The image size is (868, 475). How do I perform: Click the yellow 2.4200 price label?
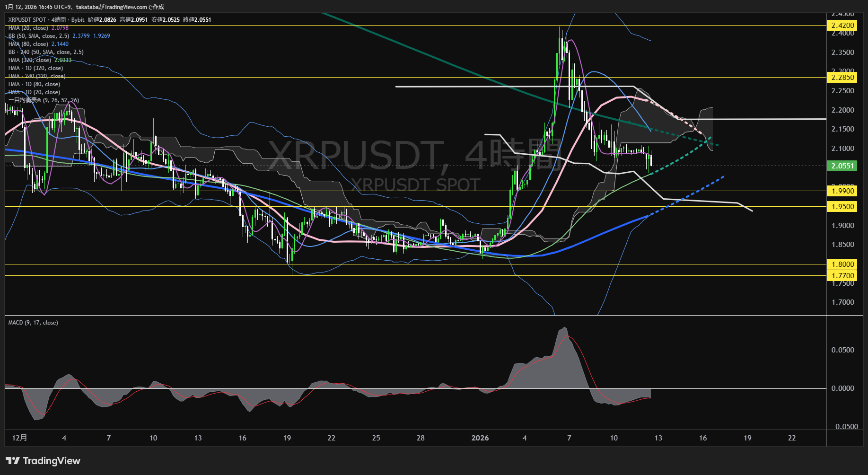(x=842, y=26)
